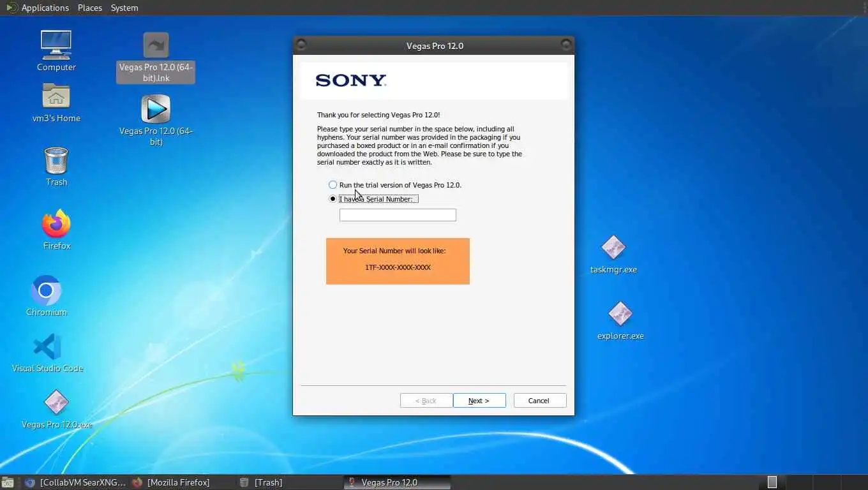Open the Computer desktop icon
This screenshot has height=490, width=868.
click(56, 45)
